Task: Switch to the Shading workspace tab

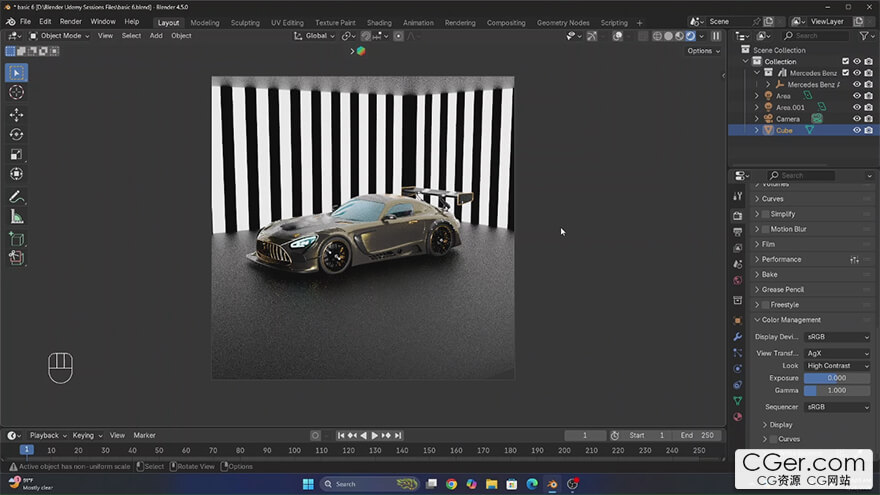Action: coord(379,23)
